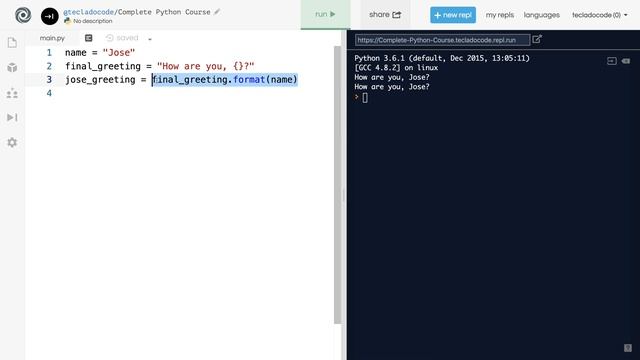Viewport: 640px width, 360px height.
Task: Click the console prompt input
Action: click(365, 98)
